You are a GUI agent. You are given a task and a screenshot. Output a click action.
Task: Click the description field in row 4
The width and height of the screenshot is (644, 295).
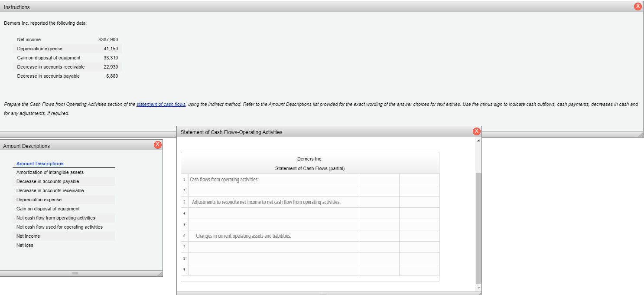click(x=273, y=213)
